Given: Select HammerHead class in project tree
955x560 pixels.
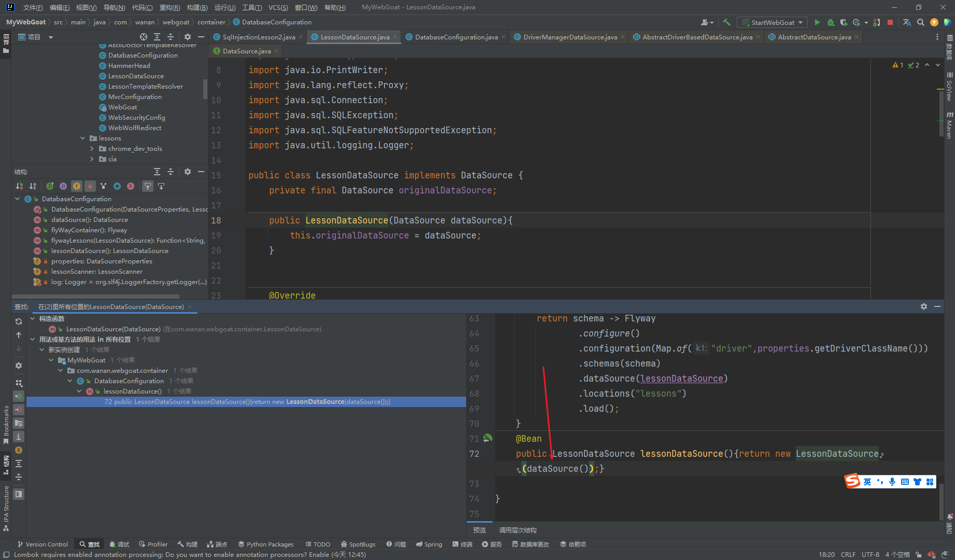Looking at the screenshot, I should coord(129,66).
